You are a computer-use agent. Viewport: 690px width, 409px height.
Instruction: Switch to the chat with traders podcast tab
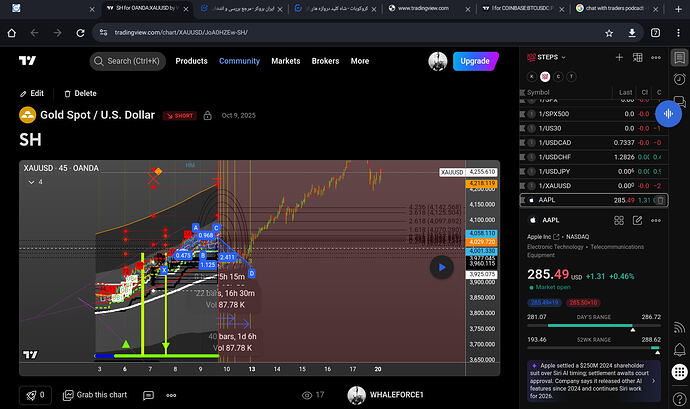pos(614,8)
